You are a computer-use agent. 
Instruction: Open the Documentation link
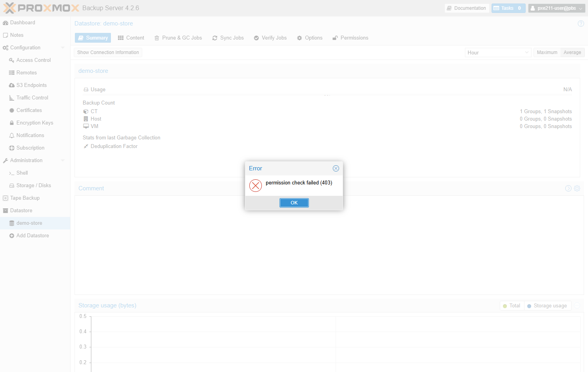click(x=466, y=8)
